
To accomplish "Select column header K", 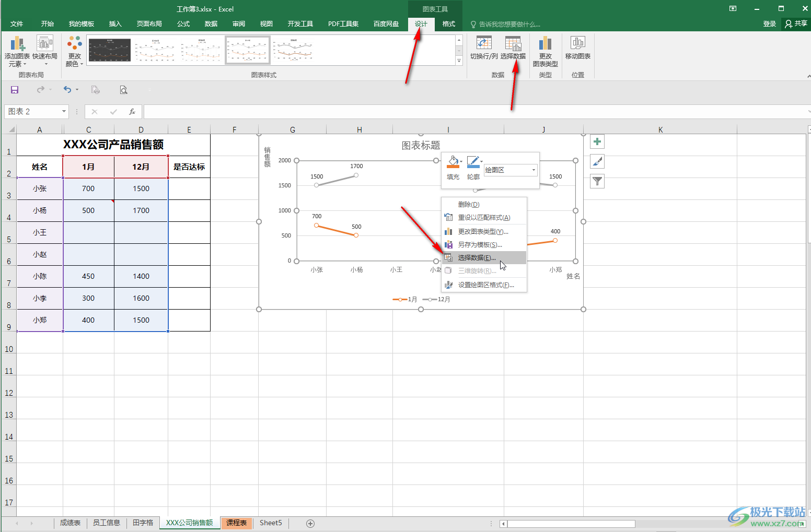I will point(661,129).
